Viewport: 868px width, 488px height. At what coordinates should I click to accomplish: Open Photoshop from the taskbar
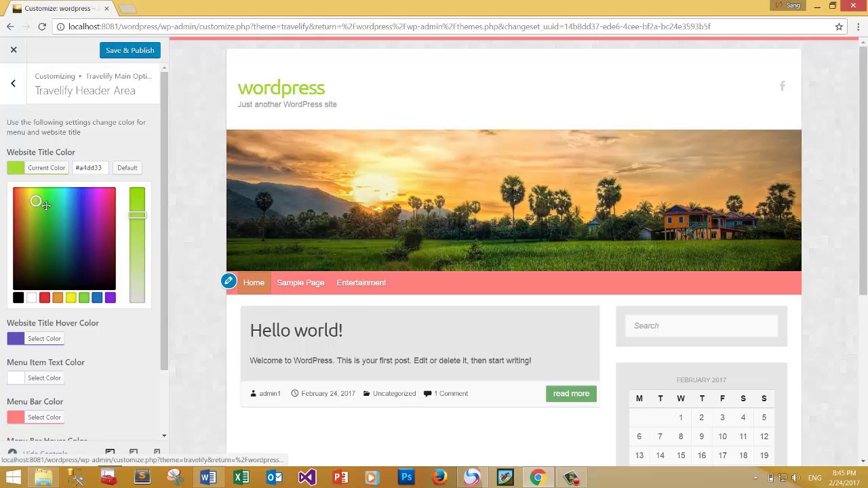(x=406, y=477)
